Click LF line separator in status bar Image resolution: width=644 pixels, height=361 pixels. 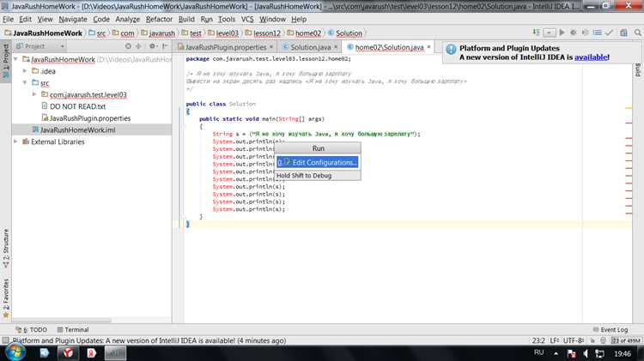pyautogui.click(x=554, y=340)
